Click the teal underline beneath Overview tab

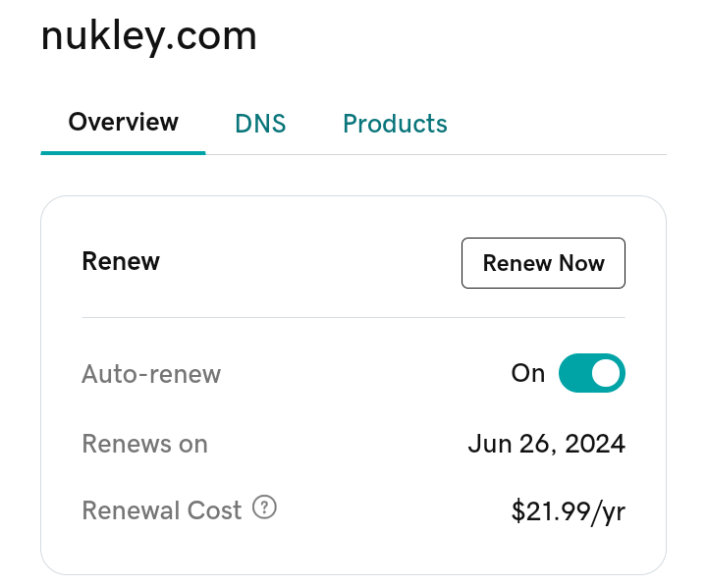point(123,152)
